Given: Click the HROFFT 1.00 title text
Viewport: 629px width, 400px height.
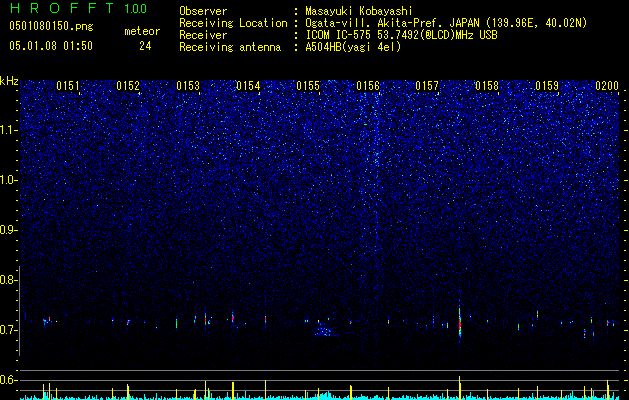Looking at the screenshot, I should (79, 8).
